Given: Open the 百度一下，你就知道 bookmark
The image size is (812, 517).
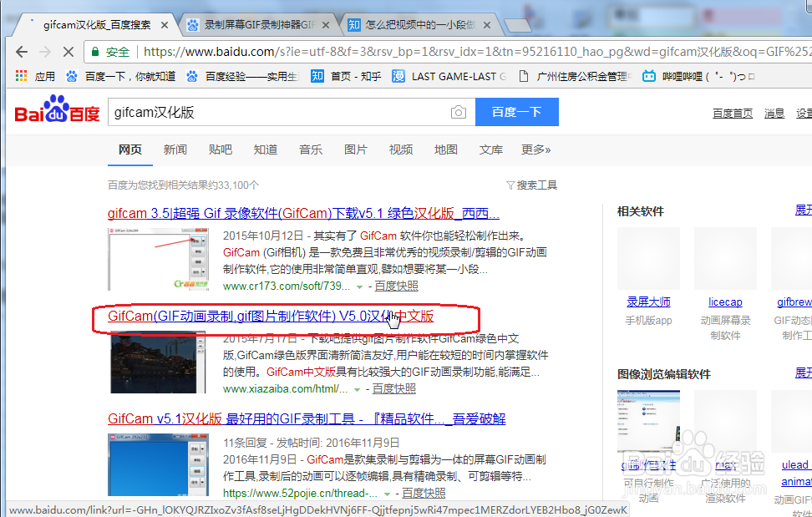Looking at the screenshot, I should 120,77.
